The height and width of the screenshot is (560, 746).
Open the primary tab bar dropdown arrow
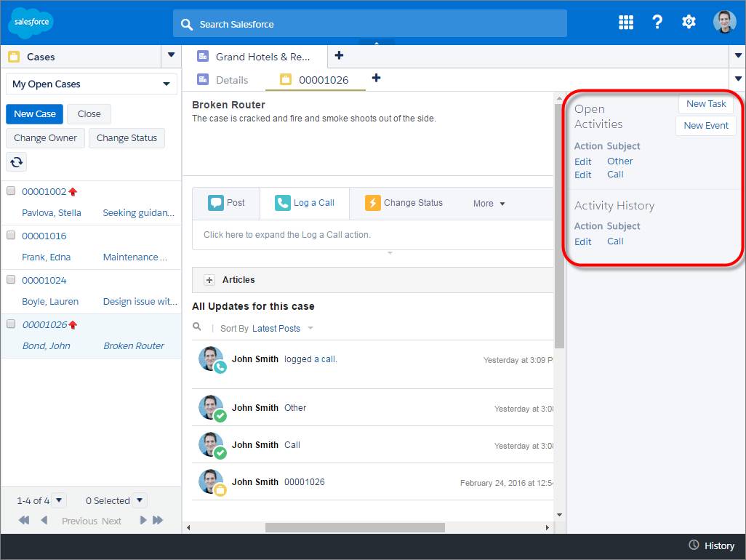point(738,56)
